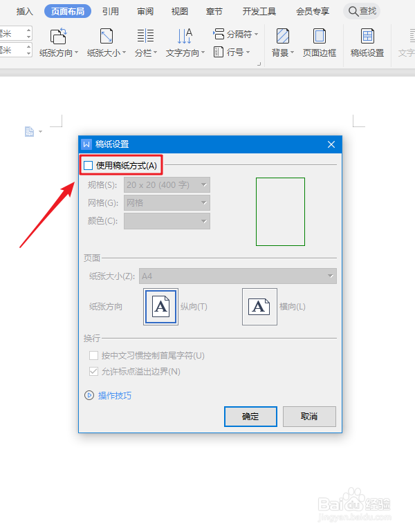
Task: Expand the 纸张方向 ribbon dropdown arrow
Action: tap(76, 53)
